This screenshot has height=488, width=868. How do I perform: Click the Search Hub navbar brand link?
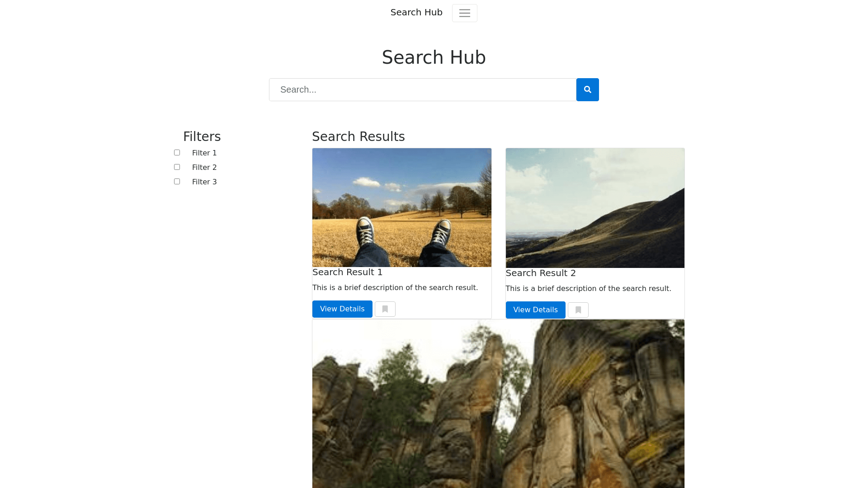tap(416, 13)
